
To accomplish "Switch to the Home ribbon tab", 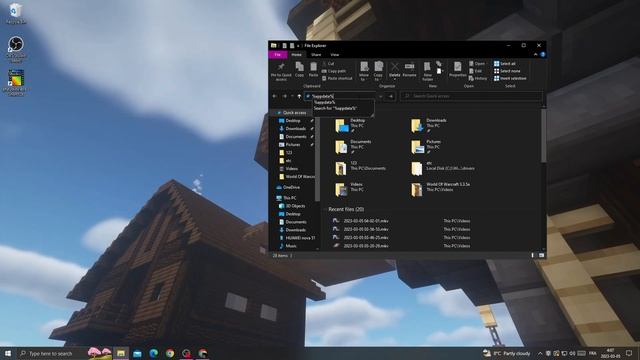I will [297, 55].
